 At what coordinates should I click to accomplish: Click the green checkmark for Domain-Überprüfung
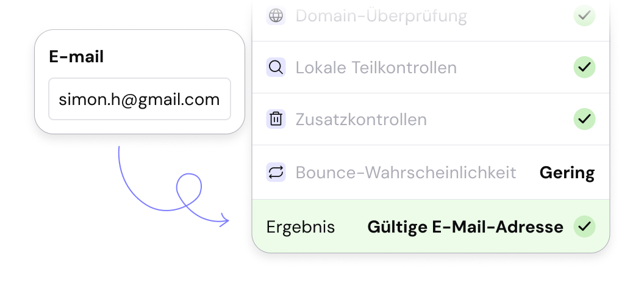tap(584, 16)
